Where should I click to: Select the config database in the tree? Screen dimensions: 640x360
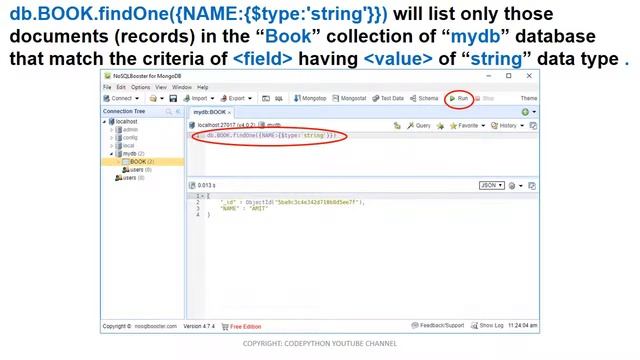tap(127, 138)
